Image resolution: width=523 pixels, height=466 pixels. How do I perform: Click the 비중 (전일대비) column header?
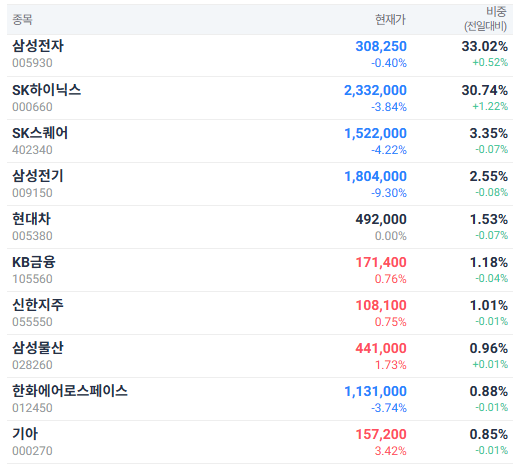click(x=486, y=19)
